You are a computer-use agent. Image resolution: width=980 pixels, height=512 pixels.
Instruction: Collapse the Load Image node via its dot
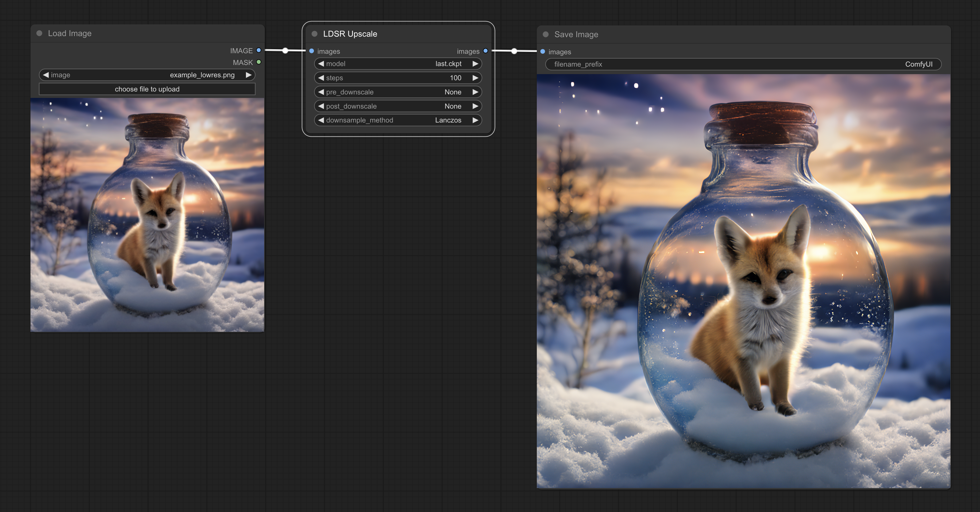click(x=39, y=33)
